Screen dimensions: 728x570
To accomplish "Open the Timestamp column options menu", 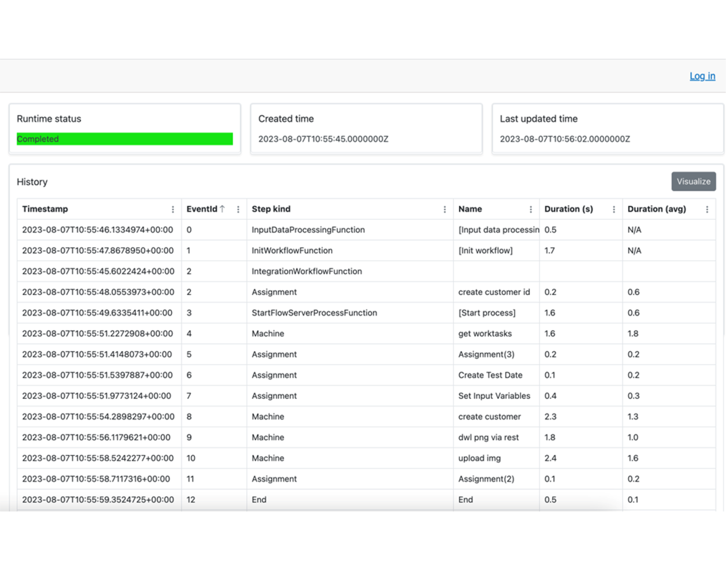I will click(x=173, y=209).
